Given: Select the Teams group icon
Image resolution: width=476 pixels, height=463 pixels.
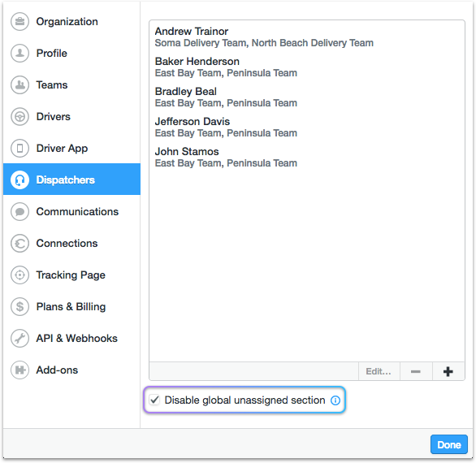Looking at the screenshot, I should (19, 84).
